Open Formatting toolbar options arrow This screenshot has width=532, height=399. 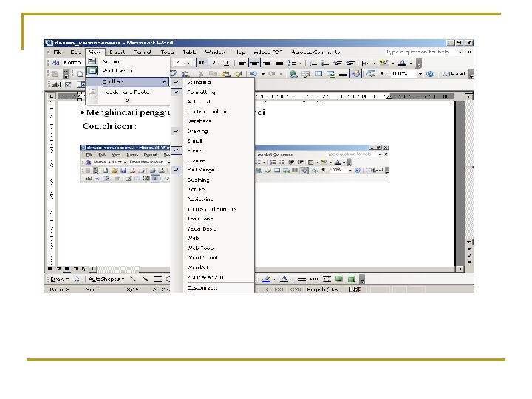coord(419,64)
